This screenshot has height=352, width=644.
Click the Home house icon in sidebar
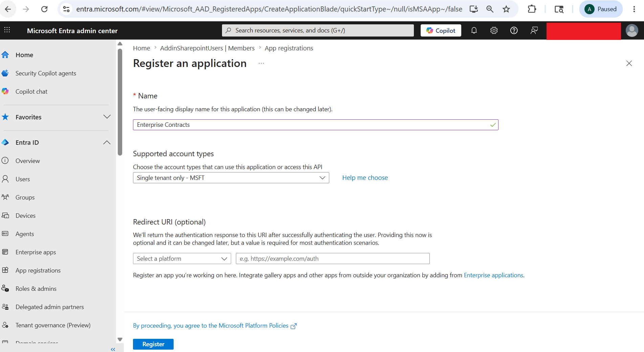pyautogui.click(x=5, y=55)
